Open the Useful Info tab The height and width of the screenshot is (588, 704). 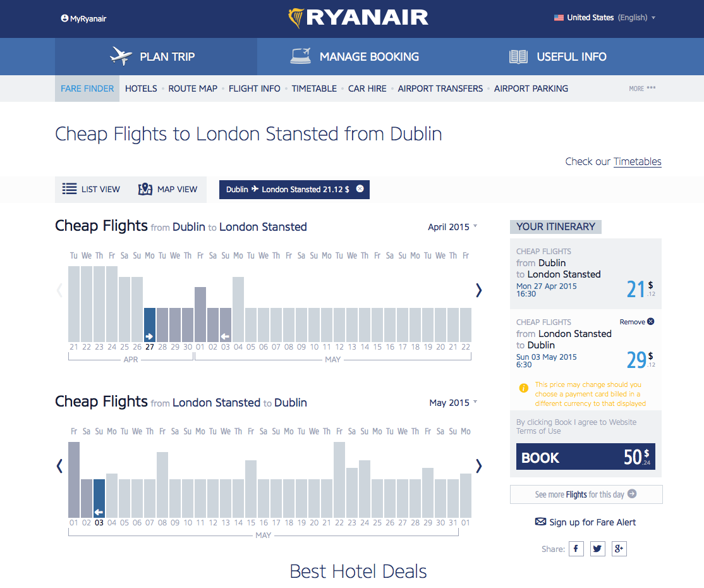(x=558, y=57)
